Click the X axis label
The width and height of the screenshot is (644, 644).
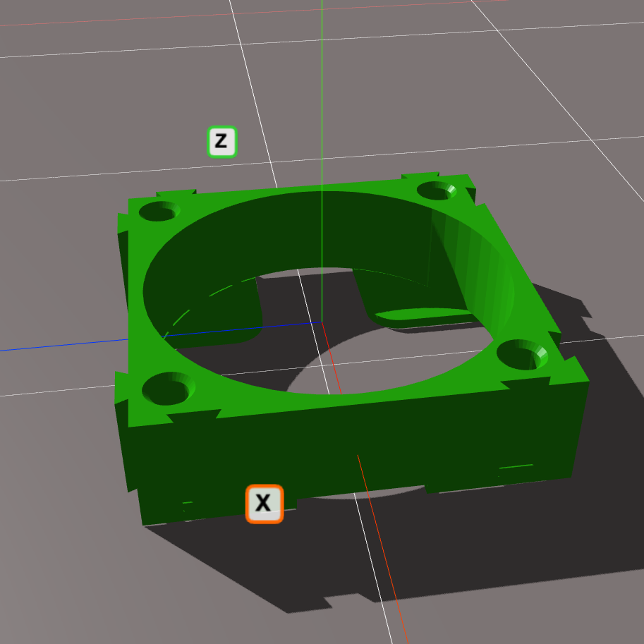(264, 504)
